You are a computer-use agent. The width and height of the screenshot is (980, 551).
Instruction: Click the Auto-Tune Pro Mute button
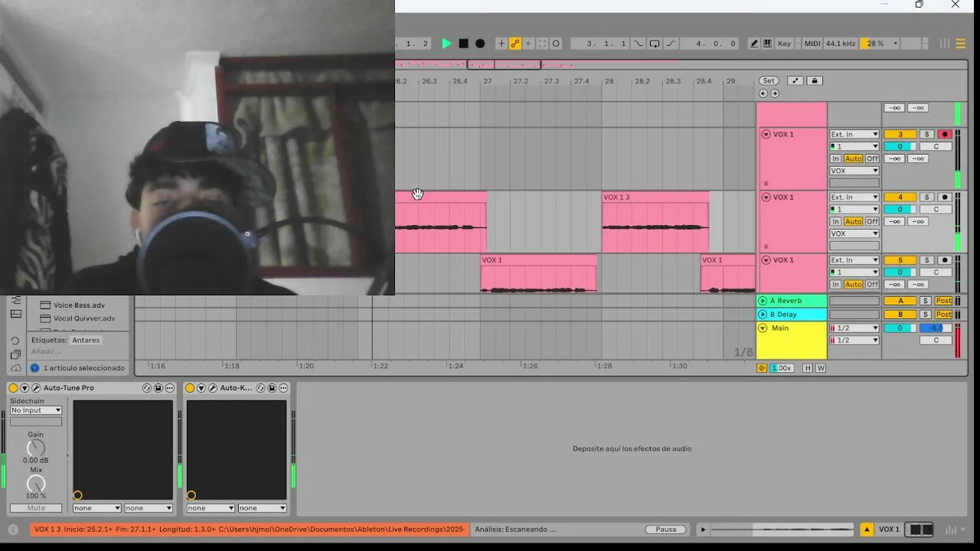click(36, 508)
